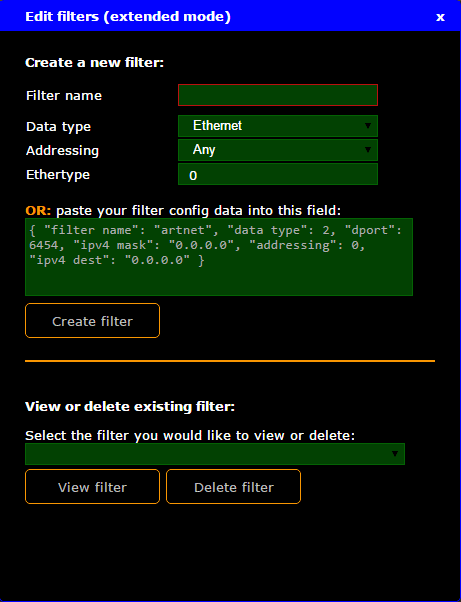The image size is (461, 602).
Task: Close the Edit filters dialog
Action: [440, 17]
